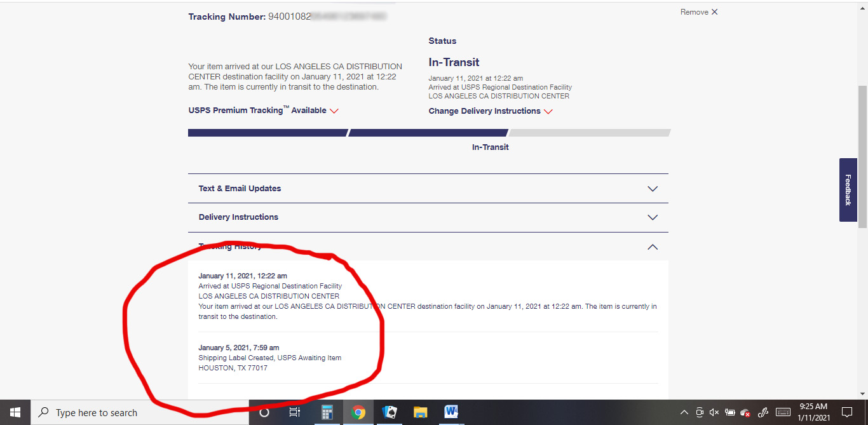868x425 pixels.
Task: Select 'January 5, 2021, 7:59 am' entry
Action: (x=238, y=347)
